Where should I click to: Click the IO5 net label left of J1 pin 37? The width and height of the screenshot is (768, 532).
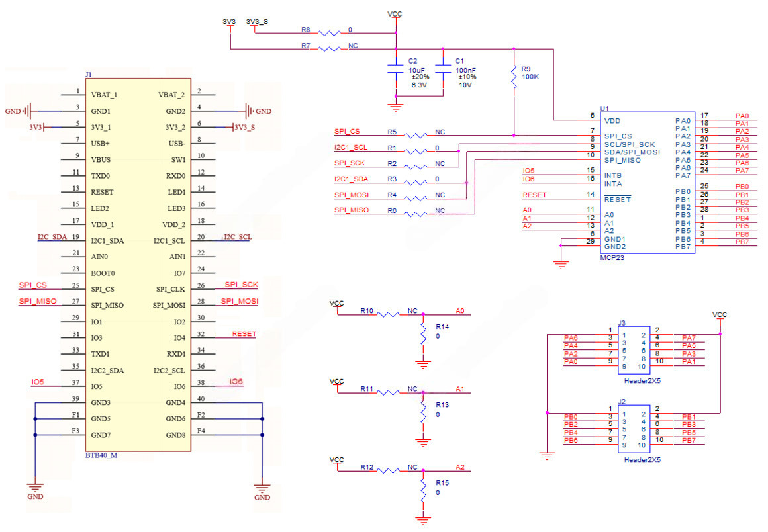38,382
